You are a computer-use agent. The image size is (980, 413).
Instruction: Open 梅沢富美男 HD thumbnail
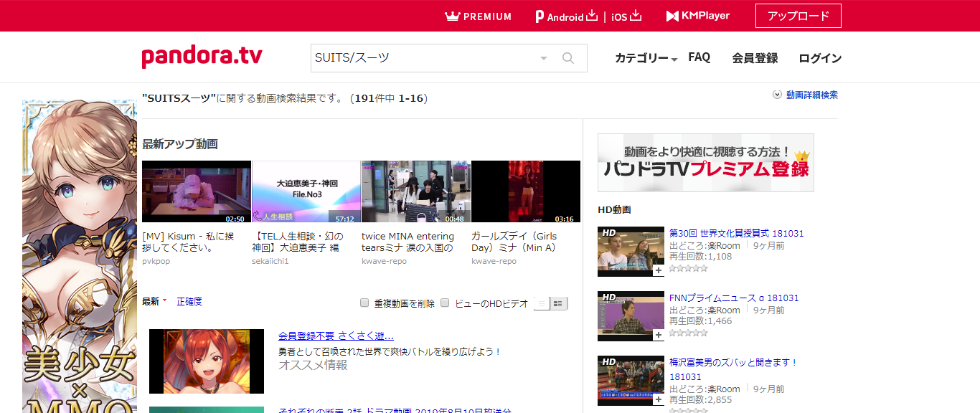pyautogui.click(x=631, y=381)
